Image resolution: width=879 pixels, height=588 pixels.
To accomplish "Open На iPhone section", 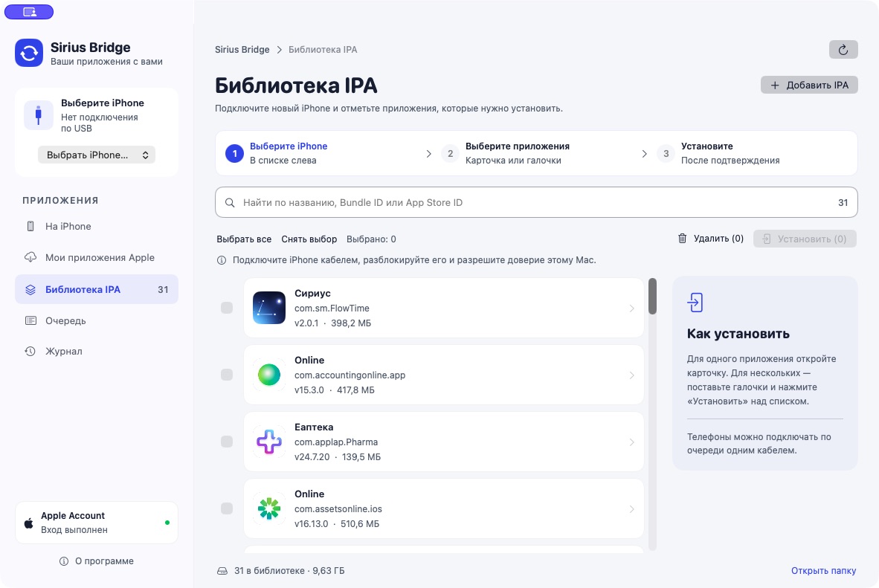I will coord(97,226).
